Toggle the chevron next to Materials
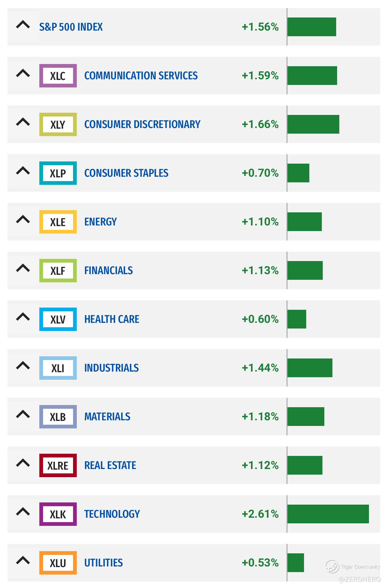This screenshot has height=588, width=388. click(23, 415)
